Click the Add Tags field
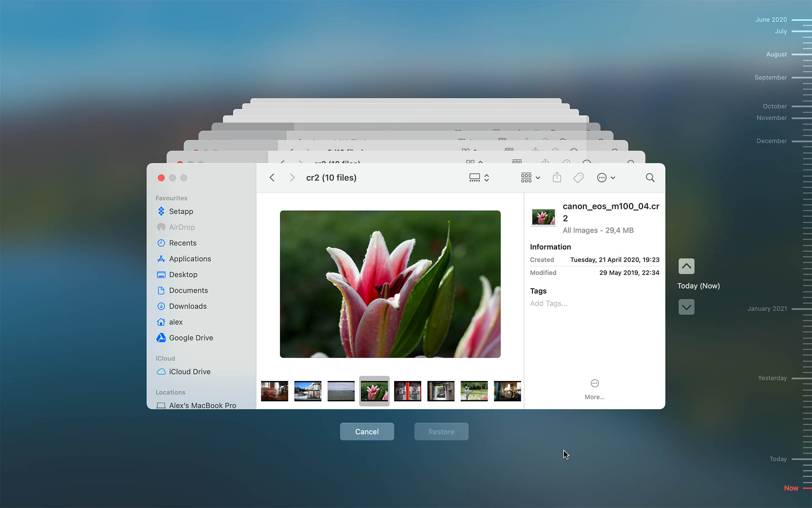 pos(549,303)
